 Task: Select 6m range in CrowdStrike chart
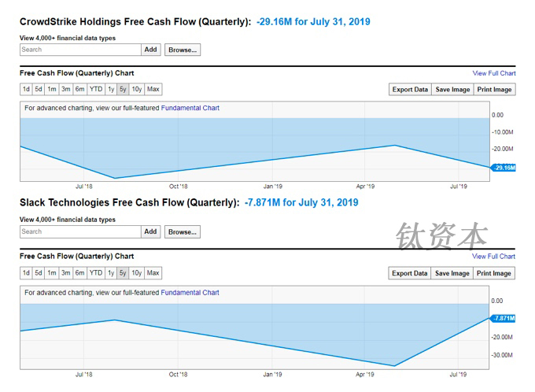(x=79, y=90)
